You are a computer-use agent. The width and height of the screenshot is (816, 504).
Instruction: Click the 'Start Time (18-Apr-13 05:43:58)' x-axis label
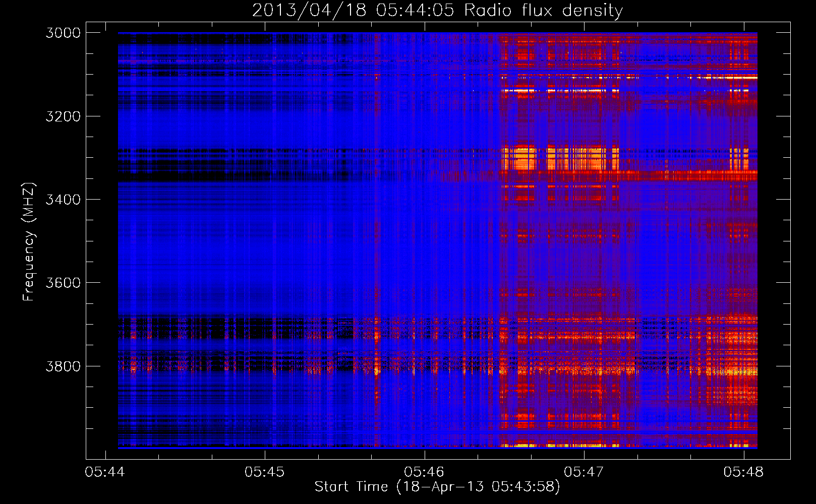pos(437,486)
